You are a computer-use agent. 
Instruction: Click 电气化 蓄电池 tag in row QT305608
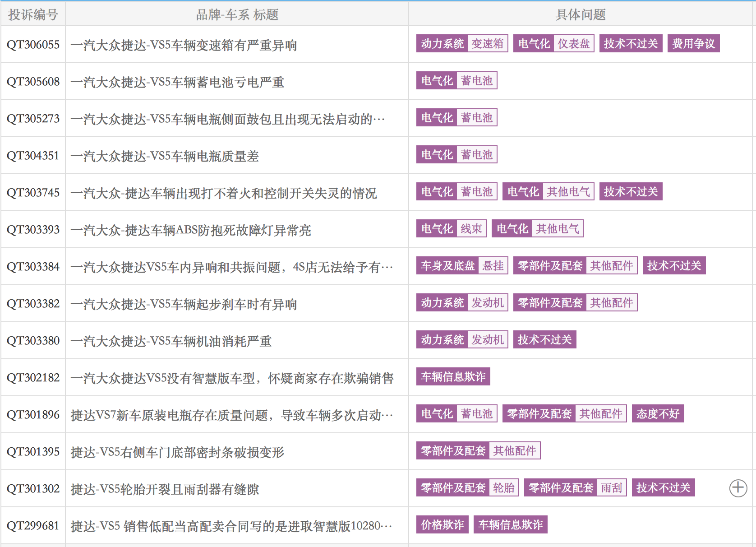pos(457,81)
